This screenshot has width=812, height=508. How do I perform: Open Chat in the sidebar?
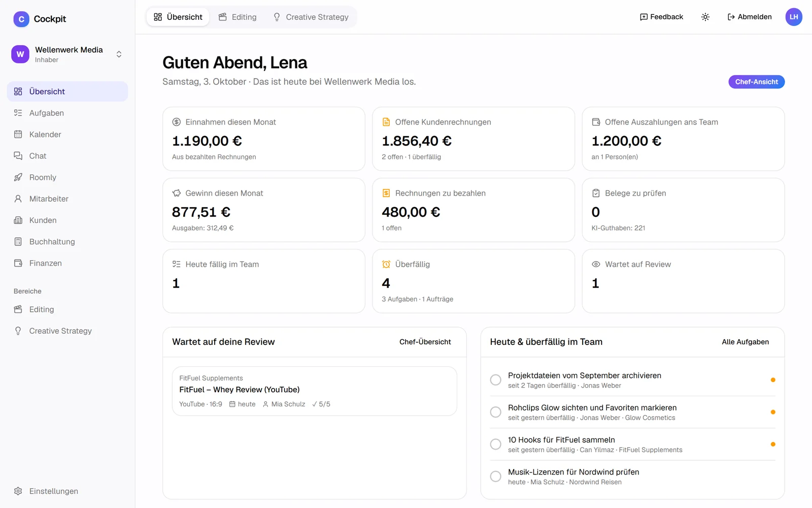coord(67,156)
